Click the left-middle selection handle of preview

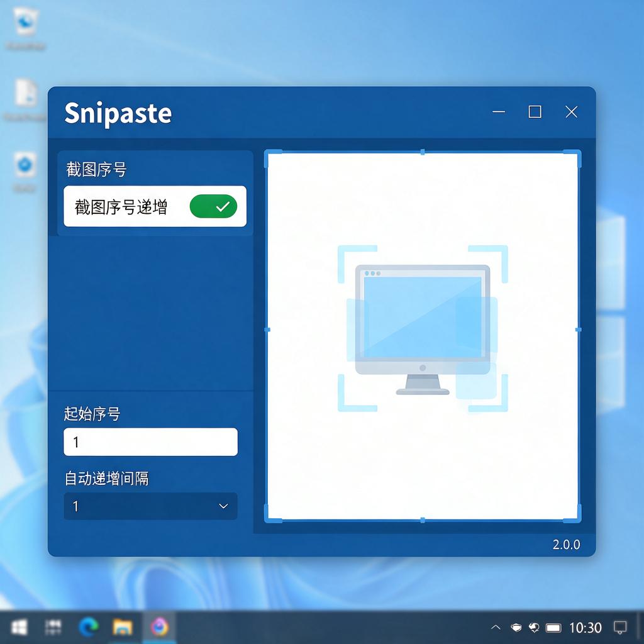click(267, 330)
